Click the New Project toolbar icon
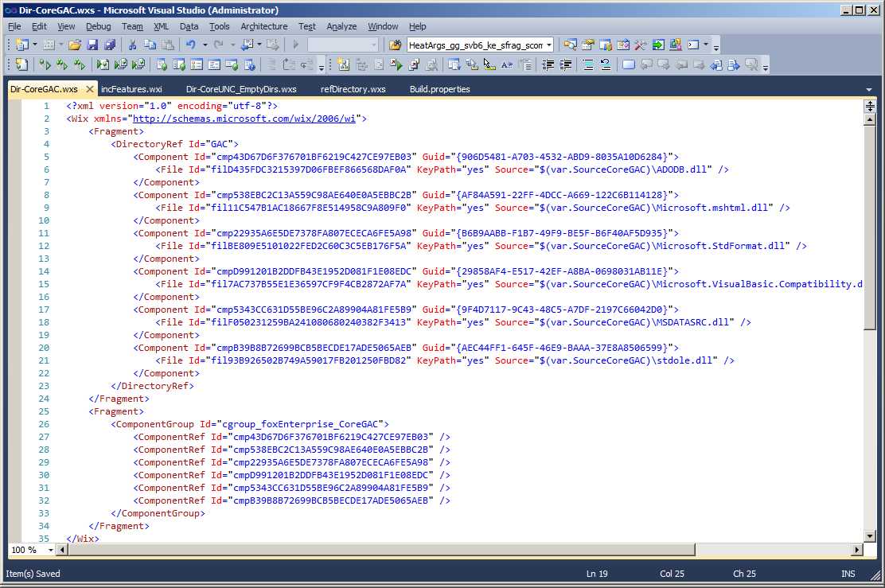Viewport: 885px width, 588px height. click(22, 45)
